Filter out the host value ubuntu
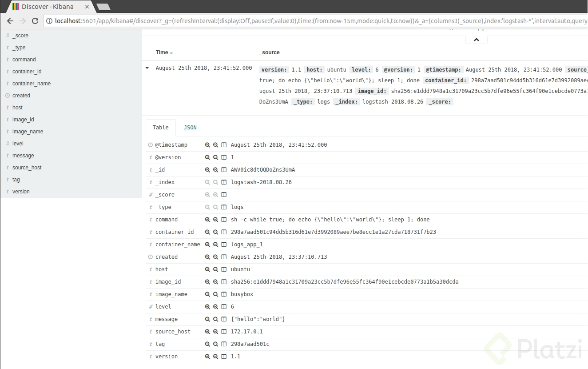Screen dimensions: 588x369 (x=216, y=269)
